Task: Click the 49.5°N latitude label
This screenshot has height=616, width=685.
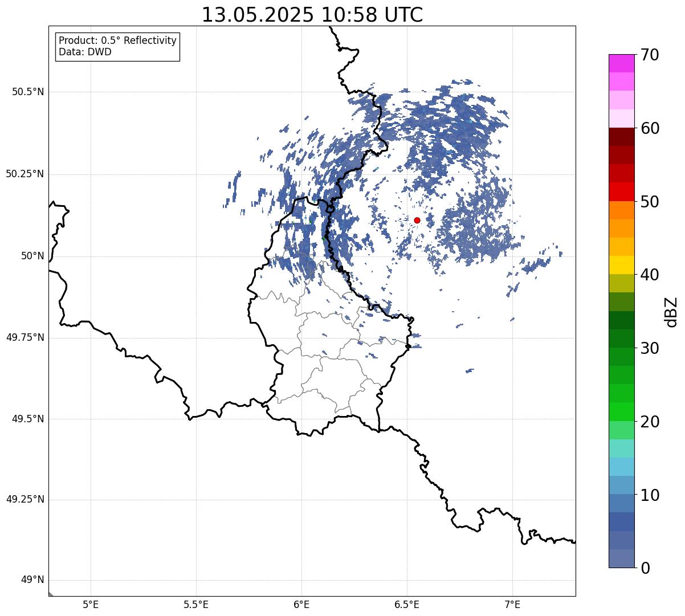Action: [28, 419]
